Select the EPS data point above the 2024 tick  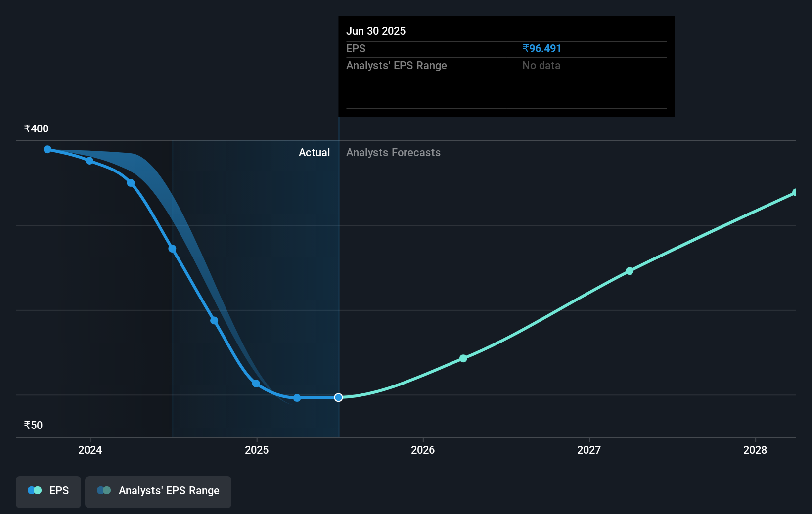pos(90,161)
